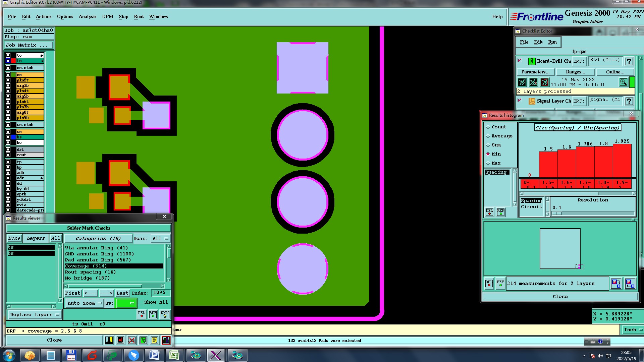This screenshot has width=644, height=362.
Task: Expand the Replace layers dropdown
Action: point(34,315)
